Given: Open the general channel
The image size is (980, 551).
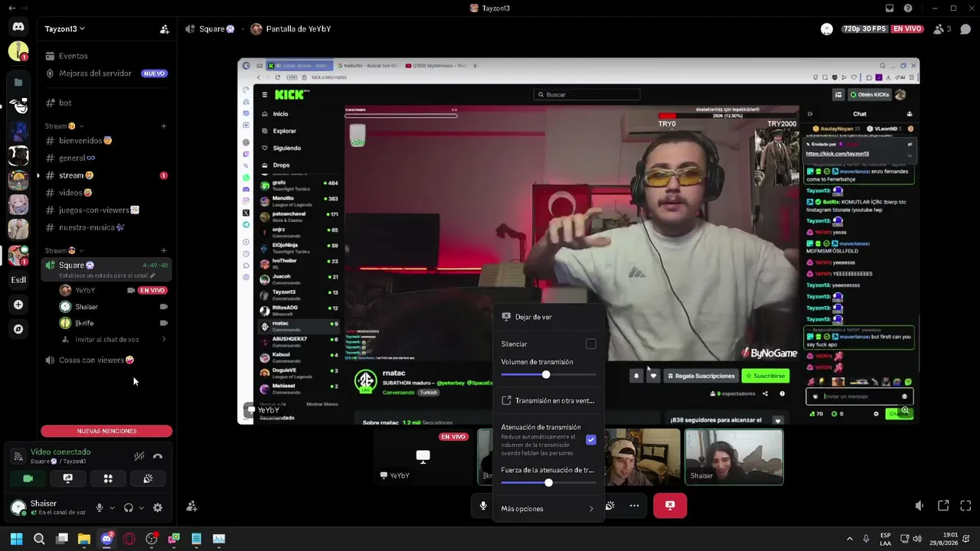Looking at the screenshot, I should pyautogui.click(x=106, y=158).
